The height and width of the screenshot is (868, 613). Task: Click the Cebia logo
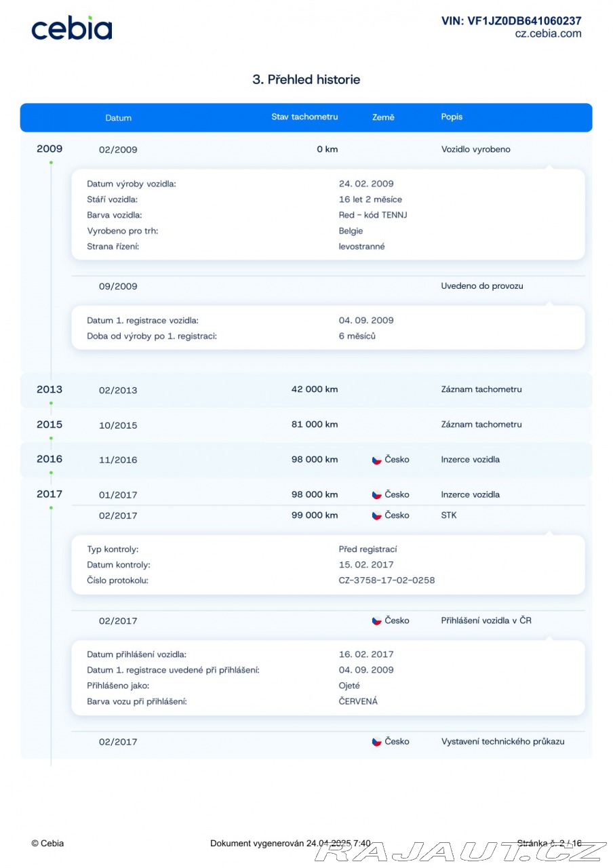[x=71, y=28]
